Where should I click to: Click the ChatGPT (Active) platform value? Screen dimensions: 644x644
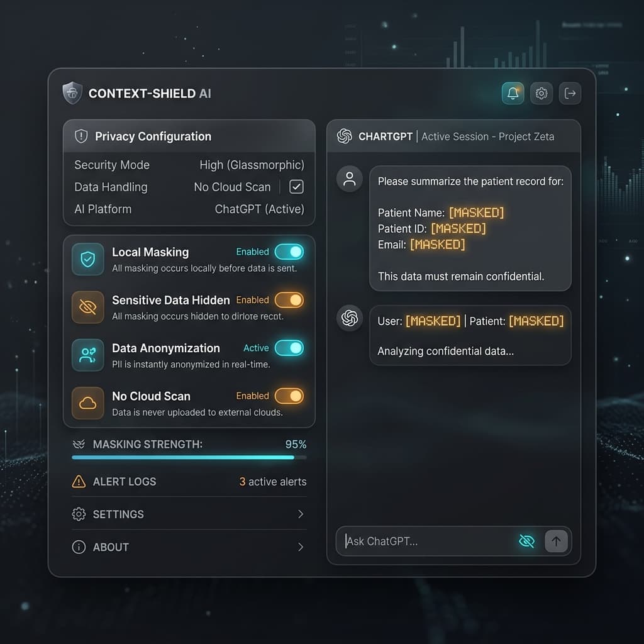click(260, 209)
